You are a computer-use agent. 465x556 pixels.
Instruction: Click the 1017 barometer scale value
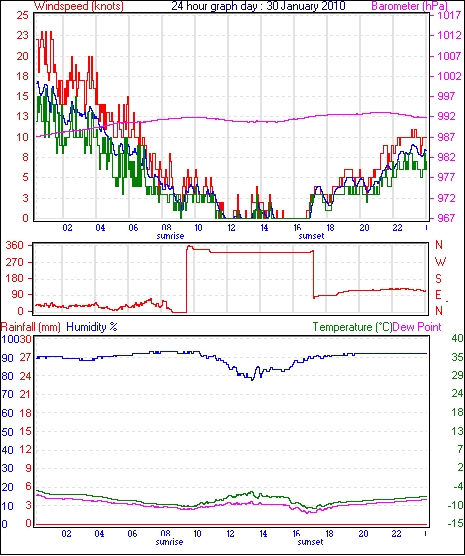click(450, 15)
